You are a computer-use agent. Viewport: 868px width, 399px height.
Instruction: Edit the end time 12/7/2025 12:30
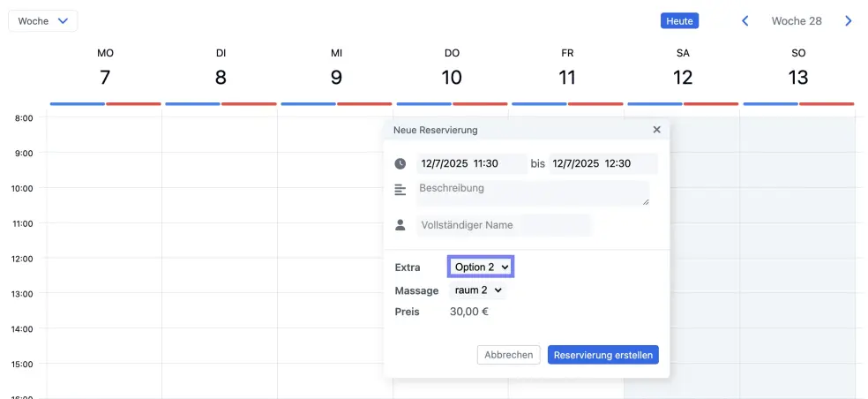click(x=603, y=163)
